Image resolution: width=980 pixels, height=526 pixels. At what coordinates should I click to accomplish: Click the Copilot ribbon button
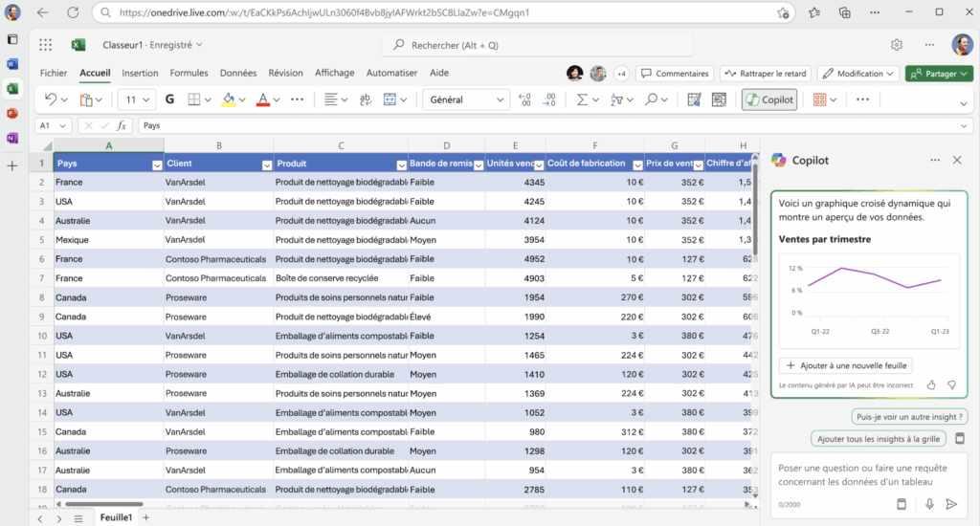pyautogui.click(x=769, y=99)
